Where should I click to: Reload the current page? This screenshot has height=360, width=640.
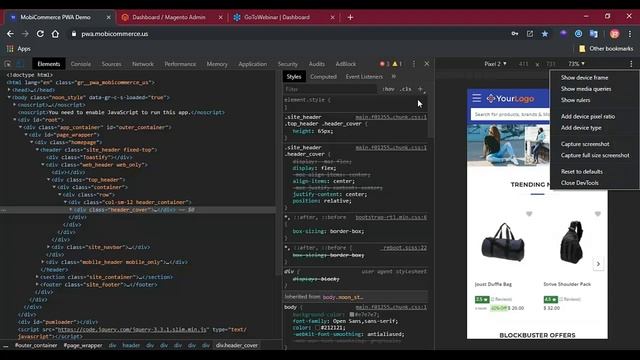coord(40,34)
